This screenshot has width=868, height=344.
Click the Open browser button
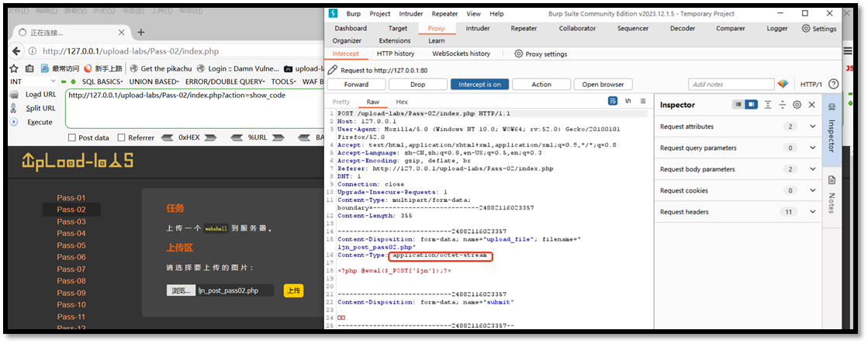pos(603,84)
